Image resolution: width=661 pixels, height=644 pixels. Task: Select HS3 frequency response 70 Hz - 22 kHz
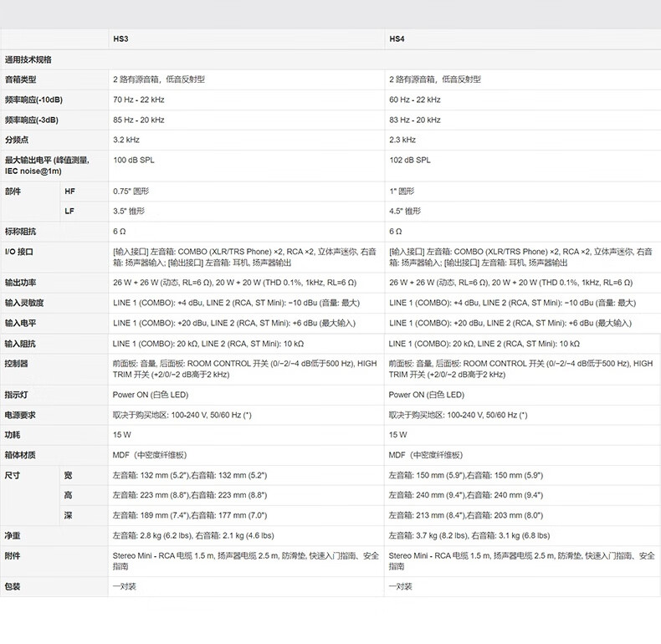pyautogui.click(x=139, y=100)
